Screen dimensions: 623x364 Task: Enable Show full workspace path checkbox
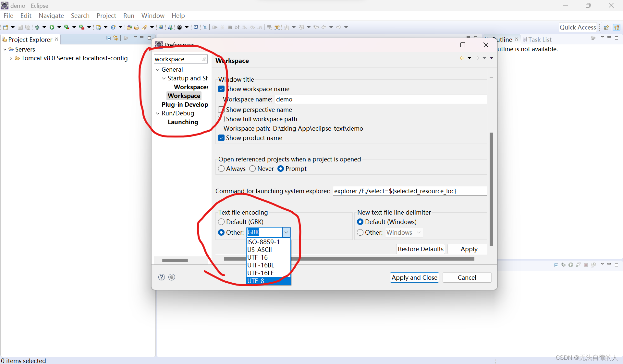tap(221, 119)
